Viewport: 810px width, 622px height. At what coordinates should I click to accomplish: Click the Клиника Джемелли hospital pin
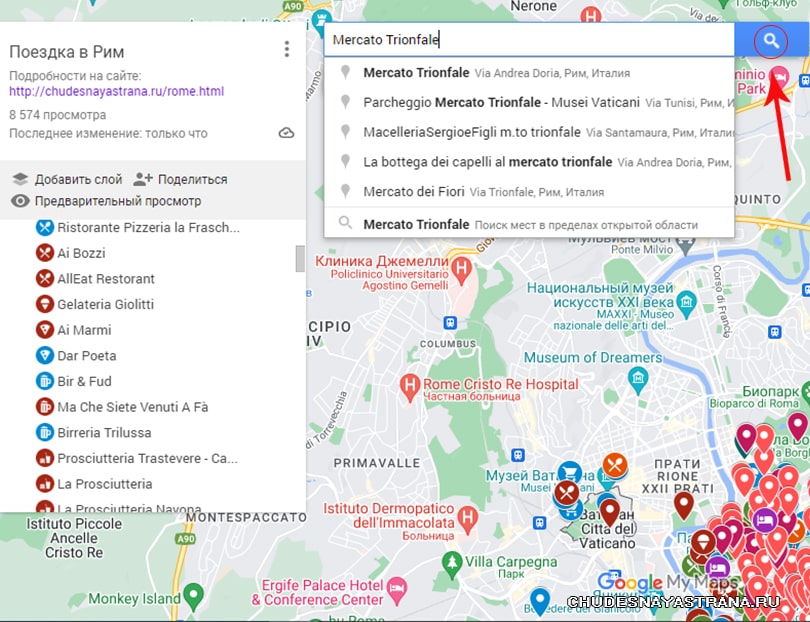click(x=461, y=270)
